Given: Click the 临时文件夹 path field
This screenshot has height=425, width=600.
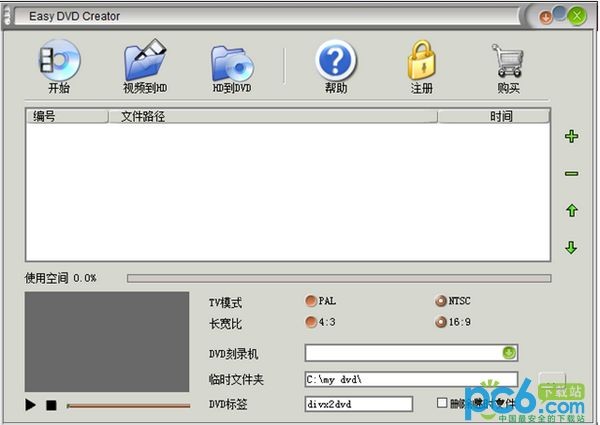Looking at the screenshot, I should 411,379.
